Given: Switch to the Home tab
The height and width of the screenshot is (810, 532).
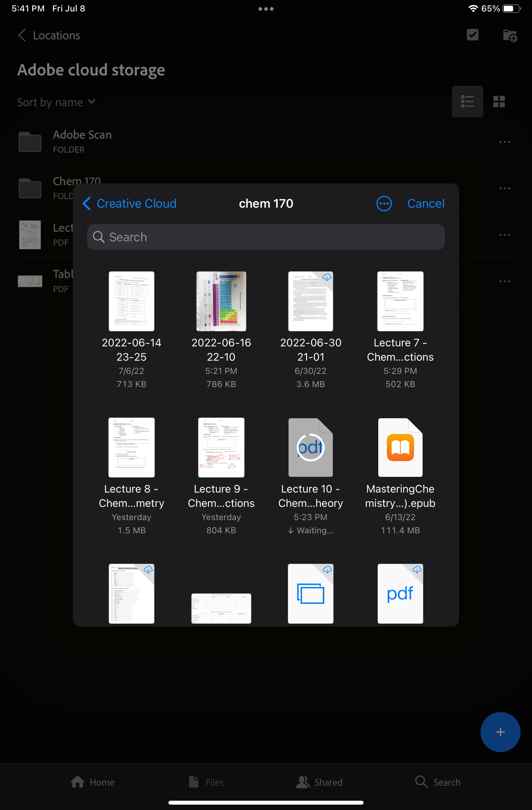Looking at the screenshot, I should 93,782.
